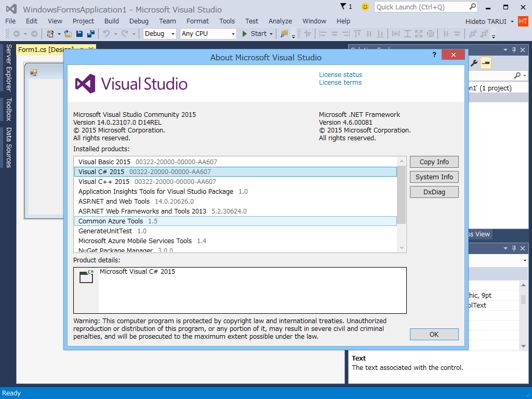Screen dimensions: 532x399
Task: Click the Send to Back icon
Action: click(x=484, y=34)
